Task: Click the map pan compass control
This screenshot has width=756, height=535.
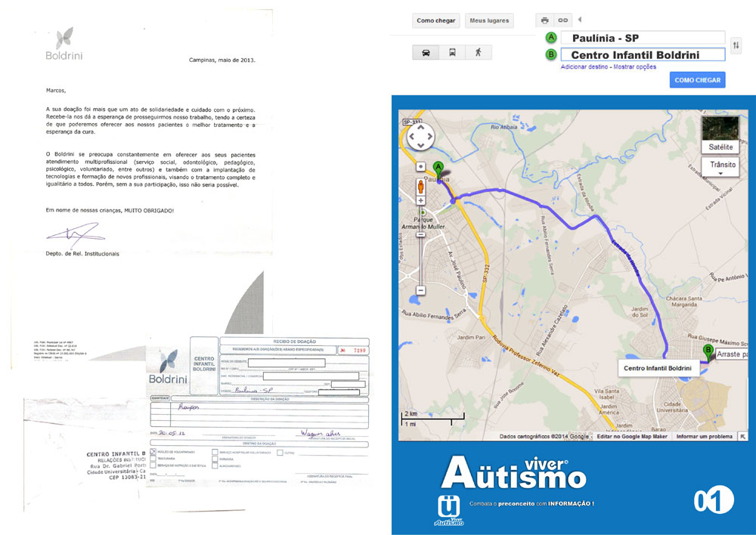Action: (420, 137)
